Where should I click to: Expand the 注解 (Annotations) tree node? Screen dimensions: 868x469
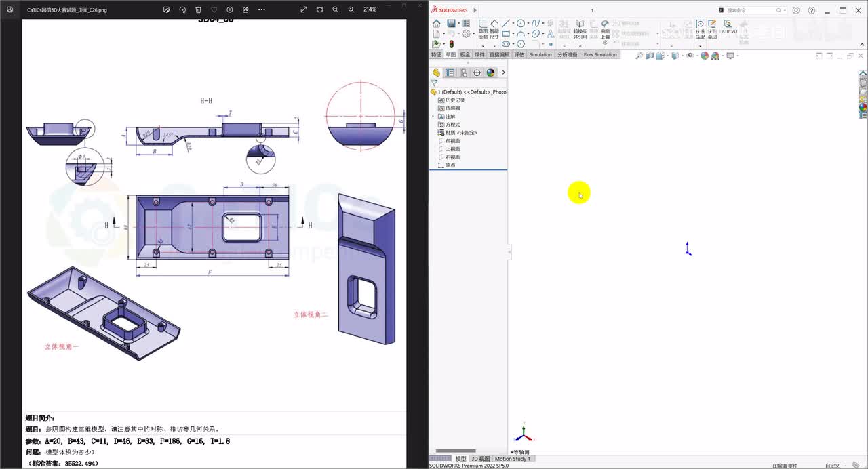point(433,117)
